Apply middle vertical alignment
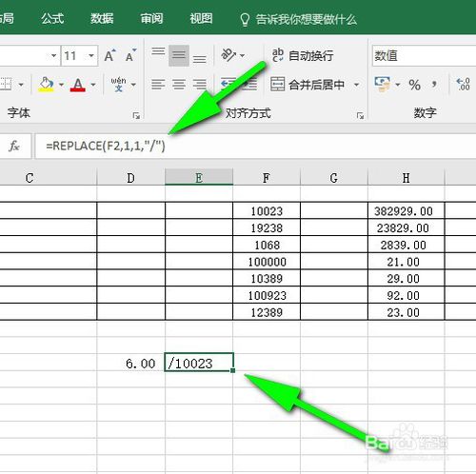Image resolution: width=476 pixels, height=474 pixels. tap(179, 55)
